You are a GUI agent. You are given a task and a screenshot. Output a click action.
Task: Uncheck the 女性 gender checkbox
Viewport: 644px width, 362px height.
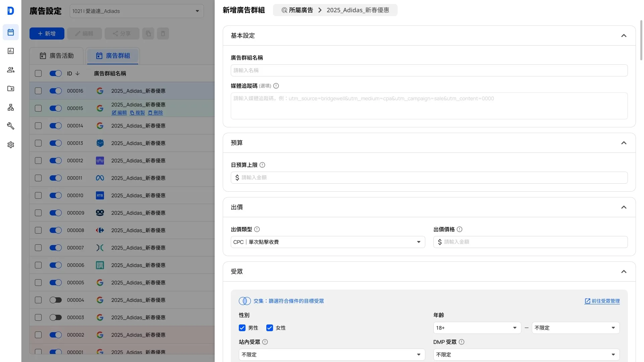coord(270,328)
